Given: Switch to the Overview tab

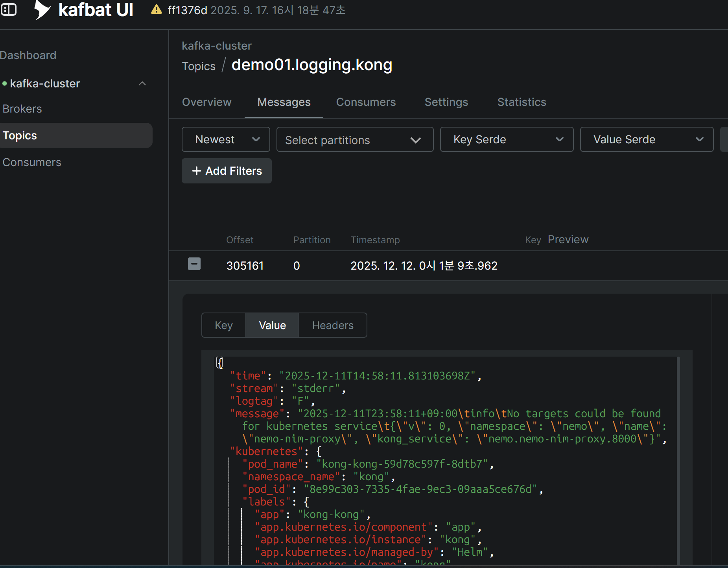Looking at the screenshot, I should coord(206,102).
